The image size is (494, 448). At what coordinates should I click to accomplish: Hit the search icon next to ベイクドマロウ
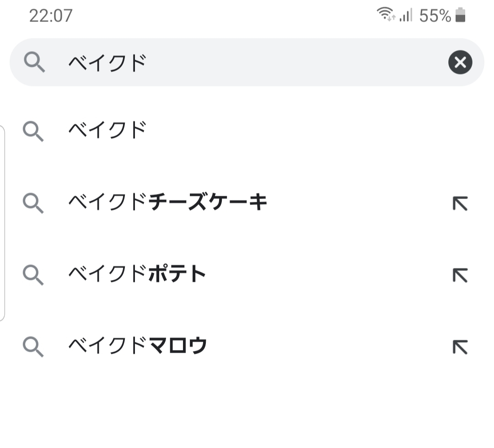(33, 346)
